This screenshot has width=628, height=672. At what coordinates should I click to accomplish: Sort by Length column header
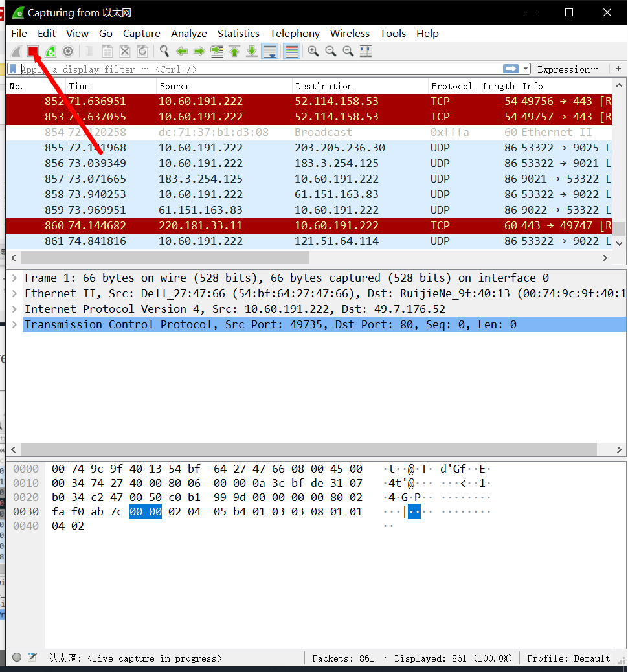coord(499,86)
